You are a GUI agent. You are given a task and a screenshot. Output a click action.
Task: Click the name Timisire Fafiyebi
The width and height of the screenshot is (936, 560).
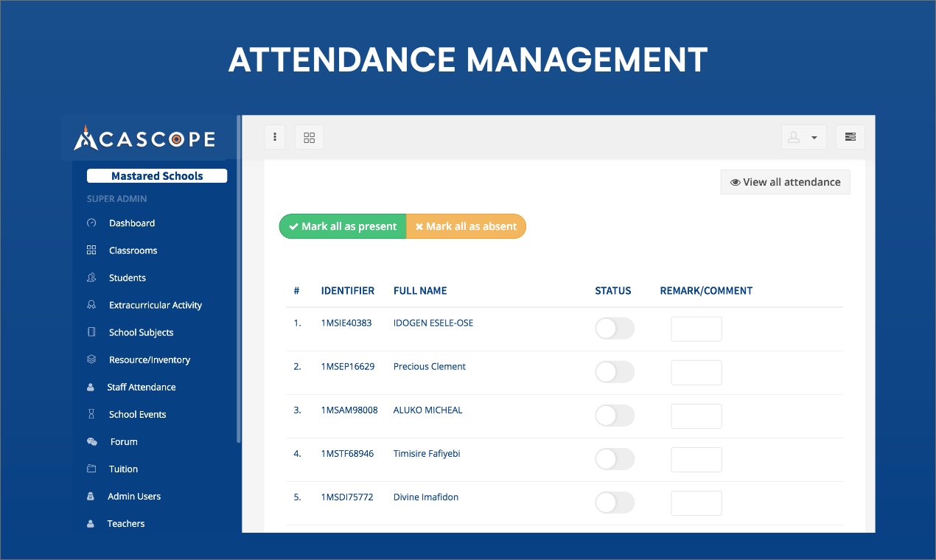[427, 453]
